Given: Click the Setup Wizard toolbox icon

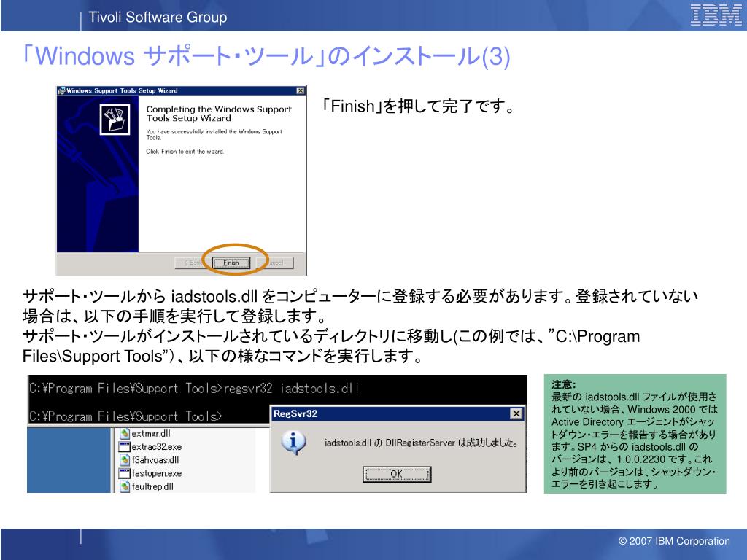Looking at the screenshot, I should (x=115, y=119).
